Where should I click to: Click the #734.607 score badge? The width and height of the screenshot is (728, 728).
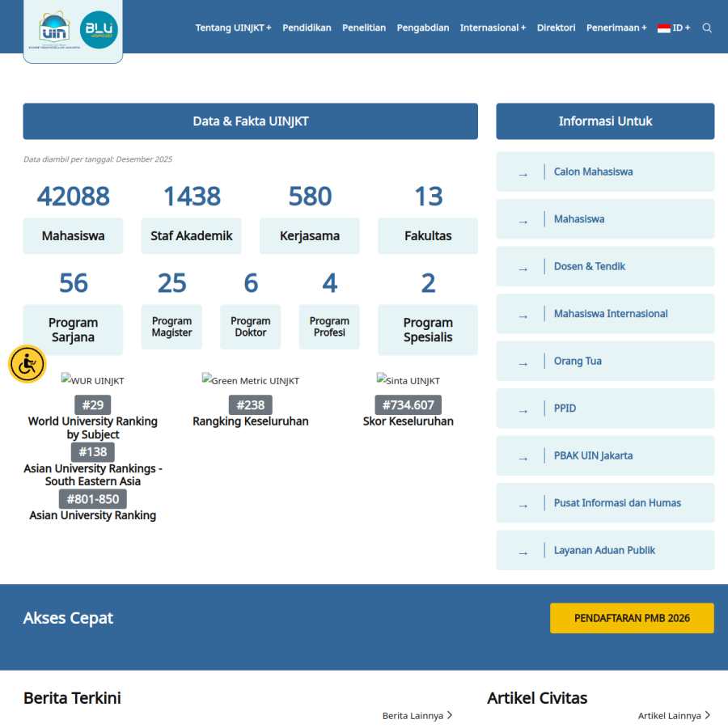pyautogui.click(x=408, y=405)
